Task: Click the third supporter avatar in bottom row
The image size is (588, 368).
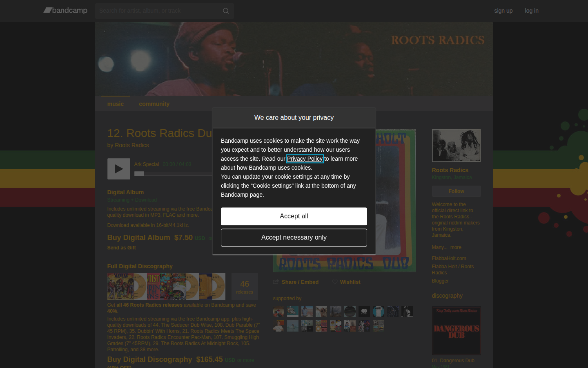Action: (x=307, y=326)
